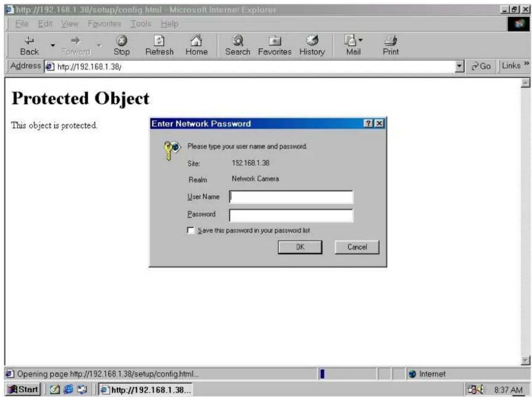Click the Internet zone status indicator

[427, 374]
